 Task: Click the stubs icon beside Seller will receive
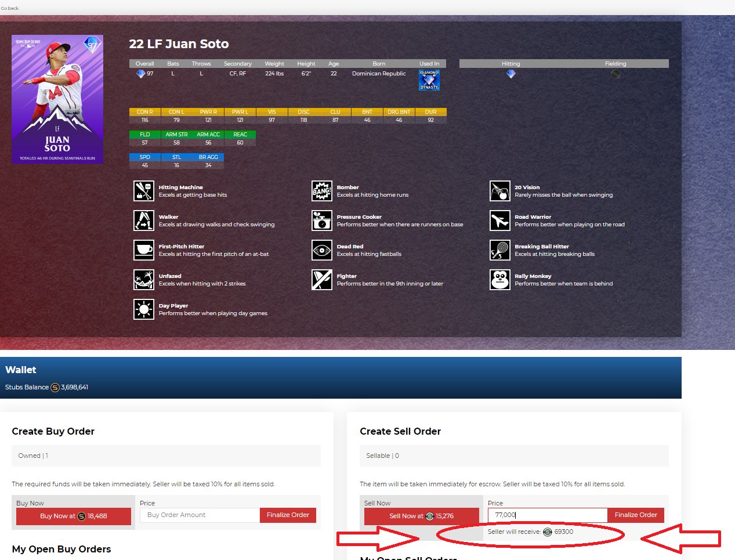click(x=547, y=532)
